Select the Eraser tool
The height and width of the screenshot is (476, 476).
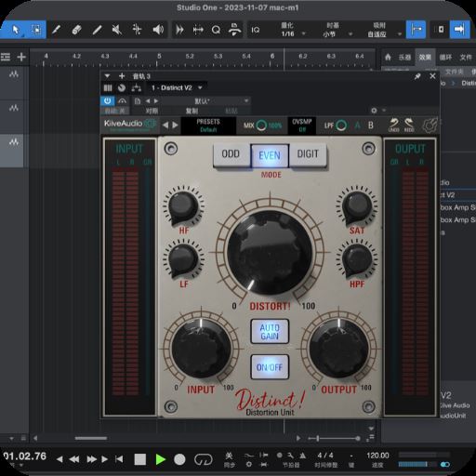76,30
